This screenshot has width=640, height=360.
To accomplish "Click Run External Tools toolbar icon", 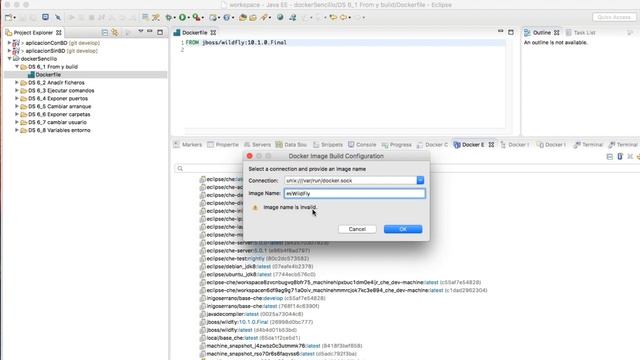I will coord(196,17).
